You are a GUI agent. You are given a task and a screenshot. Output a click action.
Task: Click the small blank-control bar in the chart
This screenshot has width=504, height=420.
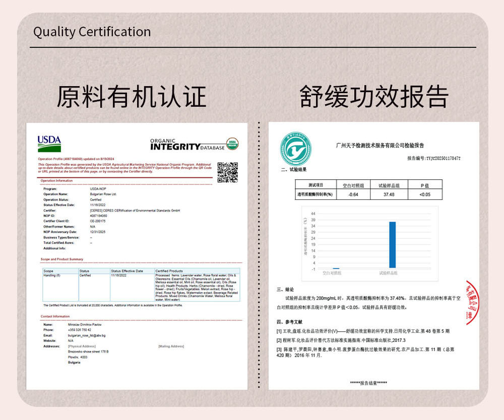pos(336,268)
